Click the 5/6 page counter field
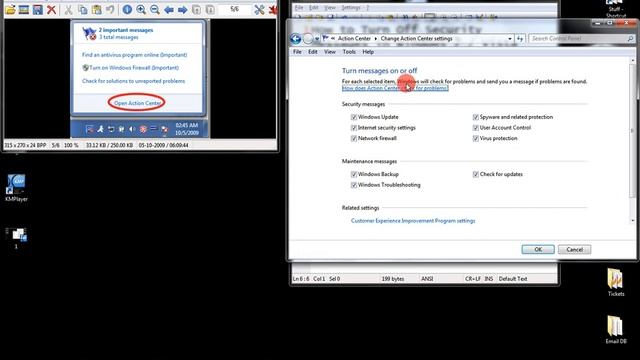Image resolution: width=640 pixels, height=360 pixels. (x=234, y=9)
